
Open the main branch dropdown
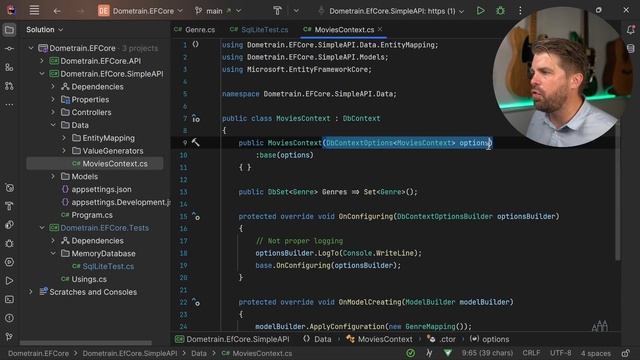click(218, 11)
